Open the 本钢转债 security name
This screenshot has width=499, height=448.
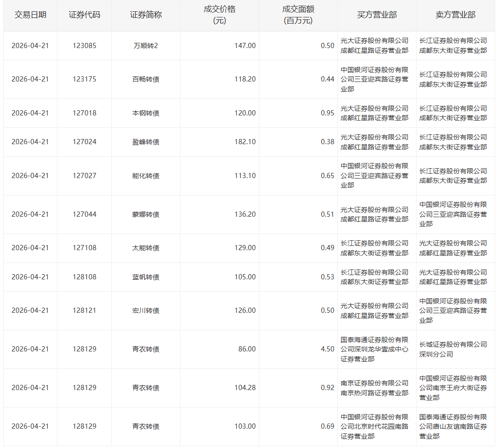pyautogui.click(x=146, y=113)
